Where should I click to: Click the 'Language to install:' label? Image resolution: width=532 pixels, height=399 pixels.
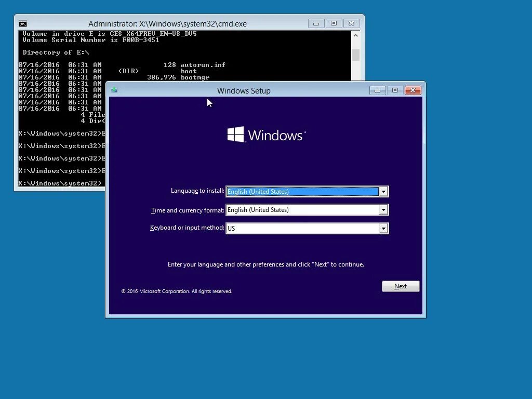pos(197,191)
